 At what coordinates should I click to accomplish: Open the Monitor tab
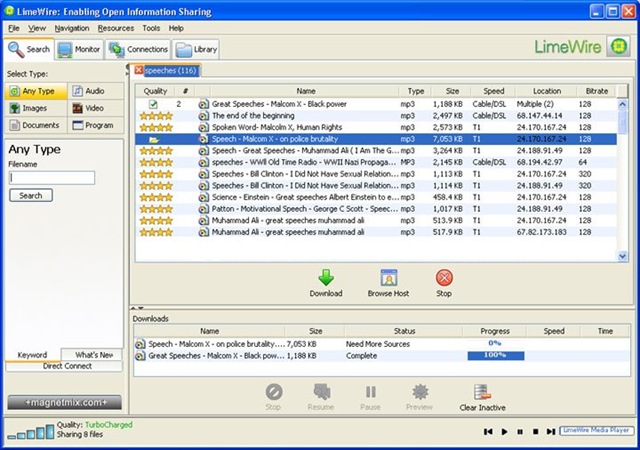click(78, 48)
